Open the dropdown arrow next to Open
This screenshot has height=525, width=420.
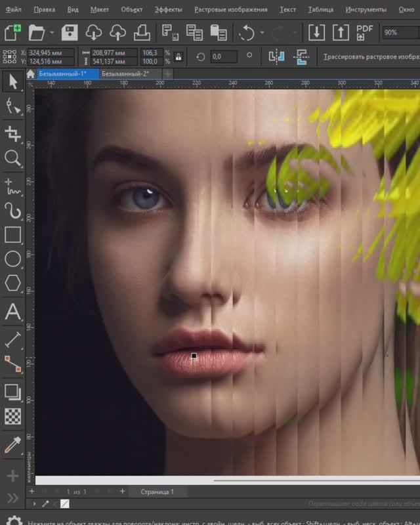click(x=52, y=32)
